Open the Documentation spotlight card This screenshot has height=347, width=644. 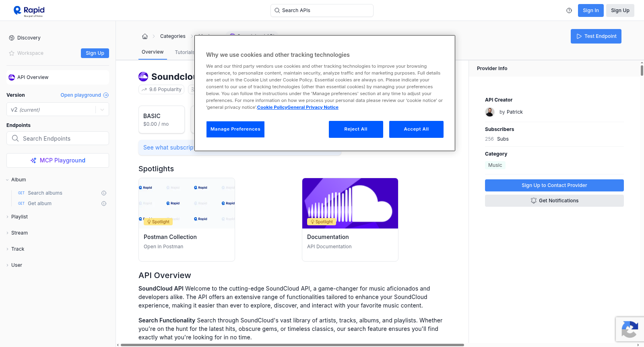point(350,220)
